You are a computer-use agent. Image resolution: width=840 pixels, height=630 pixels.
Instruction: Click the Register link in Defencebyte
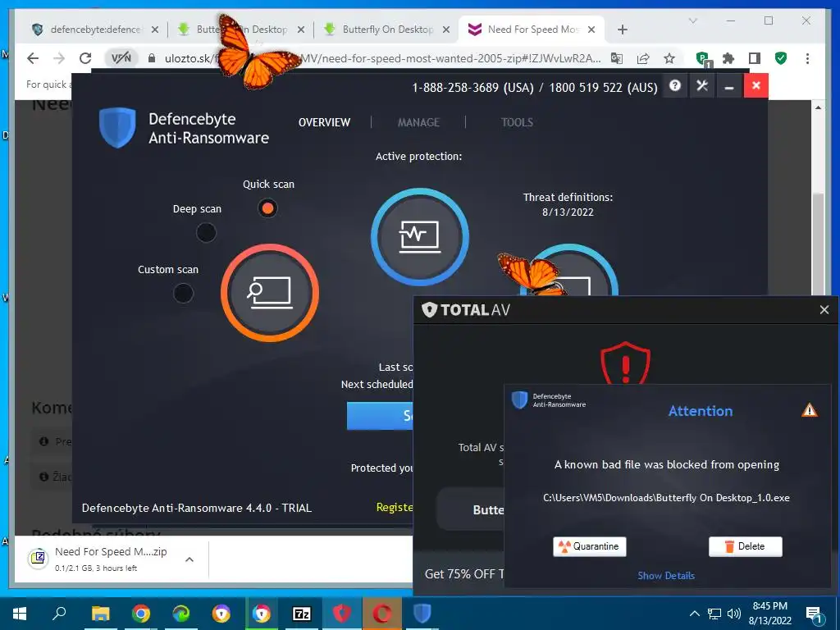[x=395, y=507]
